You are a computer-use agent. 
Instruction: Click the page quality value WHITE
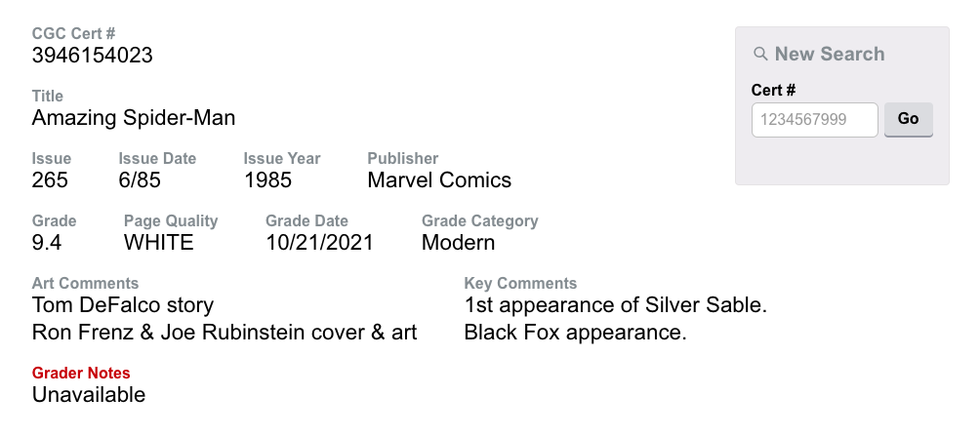coord(159,243)
